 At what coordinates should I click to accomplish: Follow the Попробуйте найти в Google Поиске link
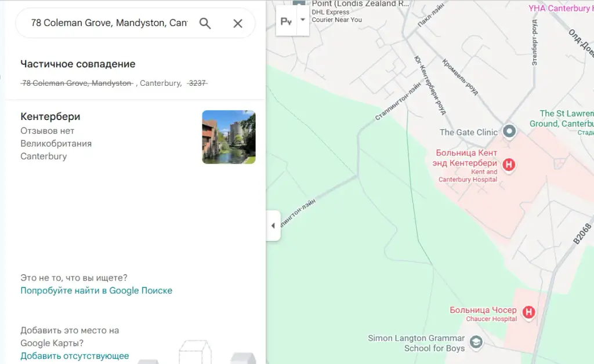point(96,290)
